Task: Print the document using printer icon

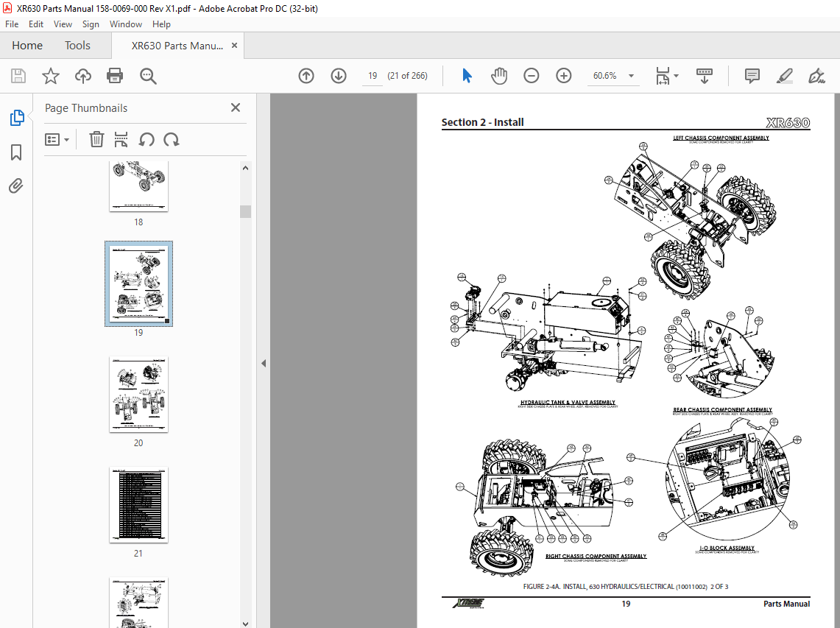Action: pyautogui.click(x=115, y=76)
